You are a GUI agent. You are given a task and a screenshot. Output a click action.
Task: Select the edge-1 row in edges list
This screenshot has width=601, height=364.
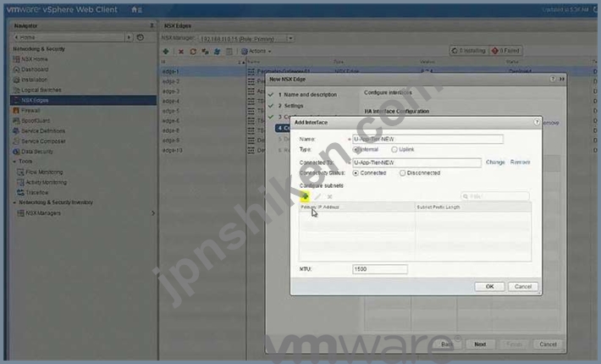coord(202,71)
